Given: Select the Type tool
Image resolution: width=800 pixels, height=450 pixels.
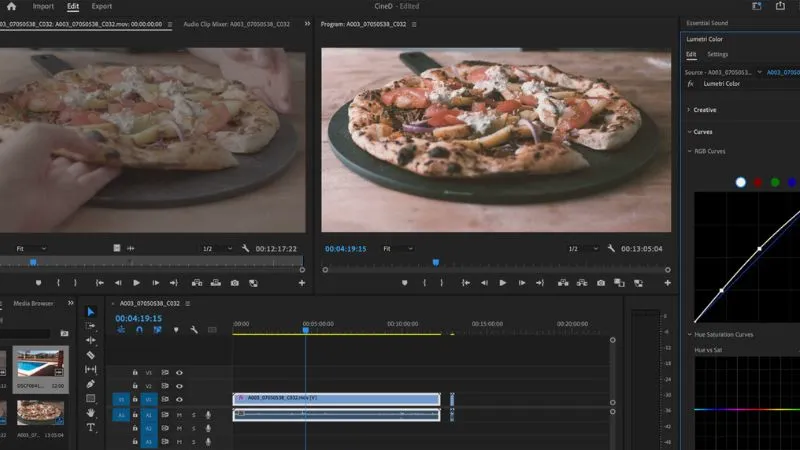Looking at the screenshot, I should click(90, 427).
